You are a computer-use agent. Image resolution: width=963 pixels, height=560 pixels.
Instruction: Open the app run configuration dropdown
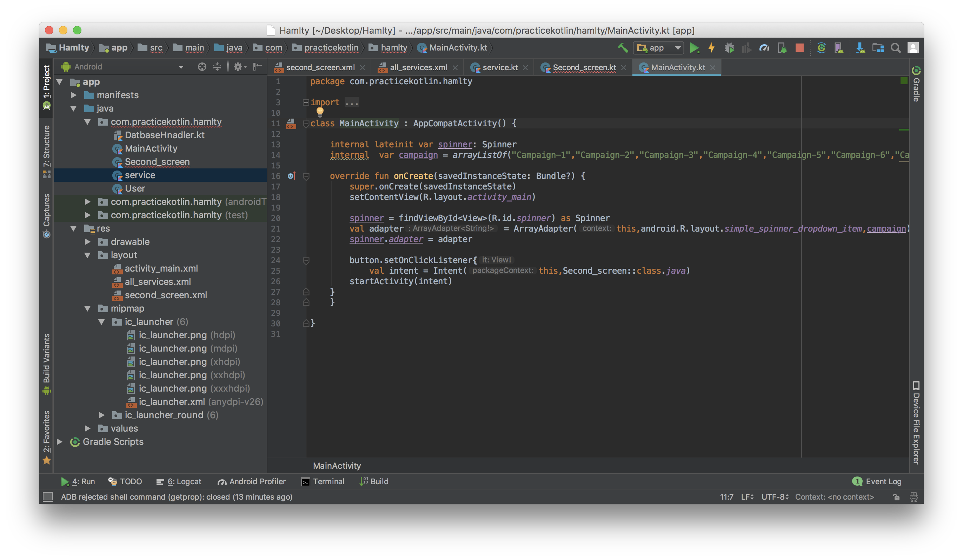[x=658, y=48]
